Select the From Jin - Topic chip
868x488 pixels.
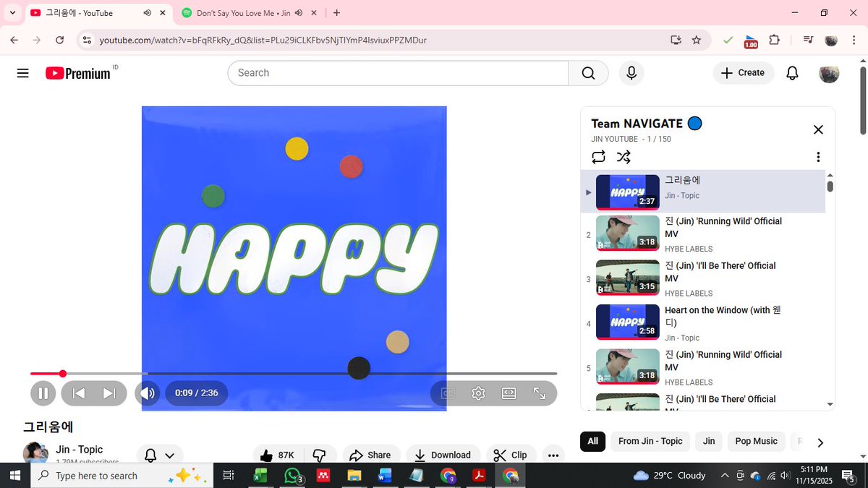coord(650,441)
